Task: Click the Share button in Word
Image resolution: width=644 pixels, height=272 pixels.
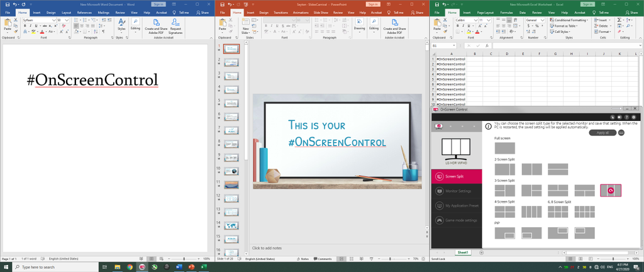Action: tap(203, 13)
